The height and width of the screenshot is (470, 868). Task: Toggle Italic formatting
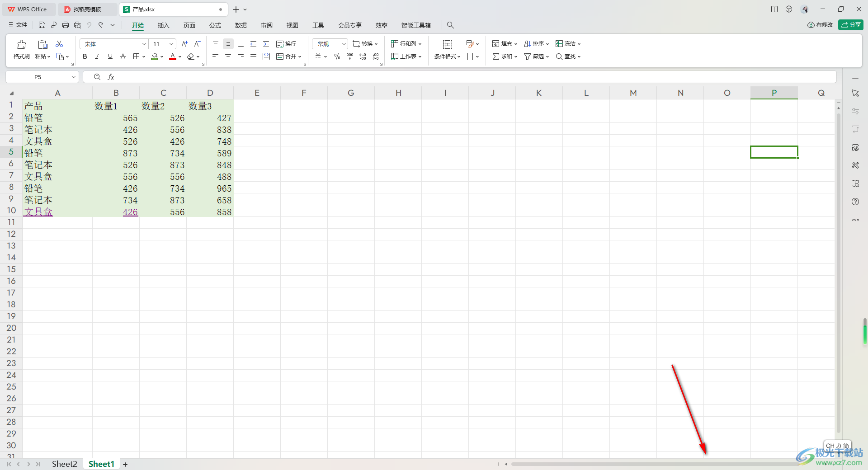pyautogui.click(x=97, y=56)
